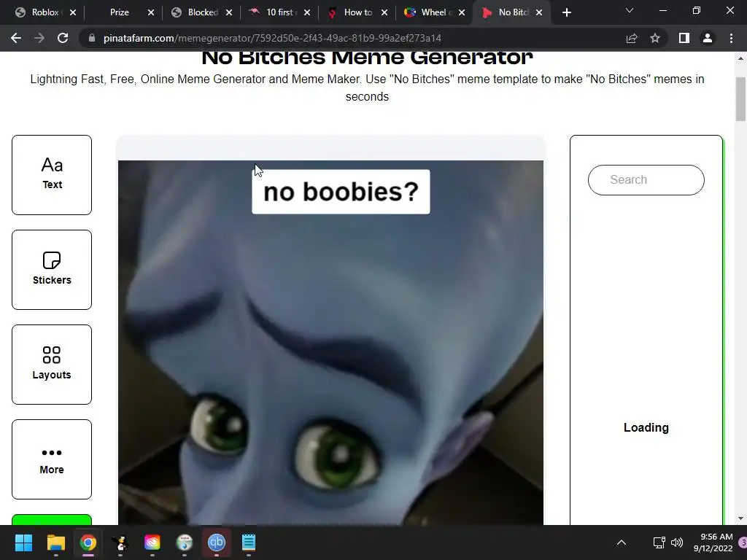Share this page icon
The width and height of the screenshot is (747, 560).
pyautogui.click(x=632, y=38)
